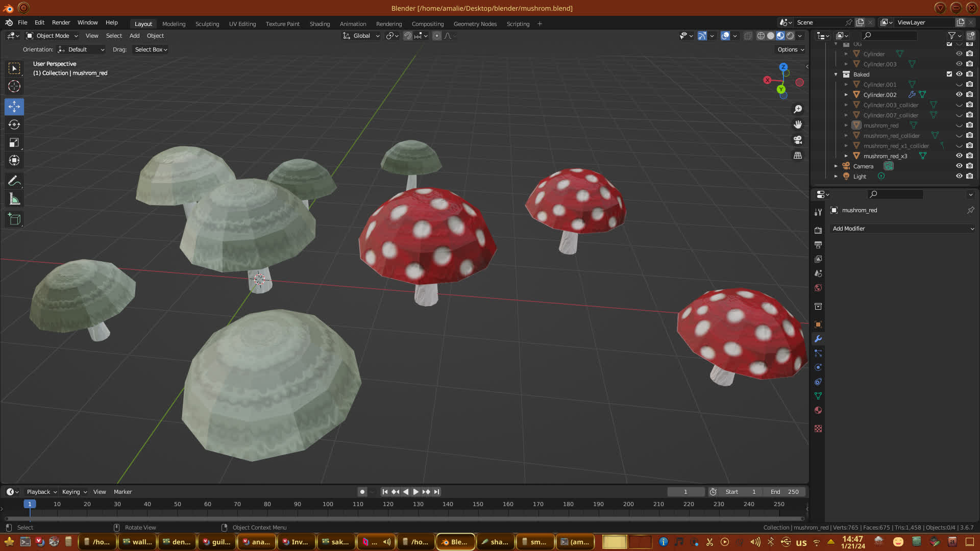Click the viewport Options button
This screenshot has width=980, height=551.
point(791,49)
